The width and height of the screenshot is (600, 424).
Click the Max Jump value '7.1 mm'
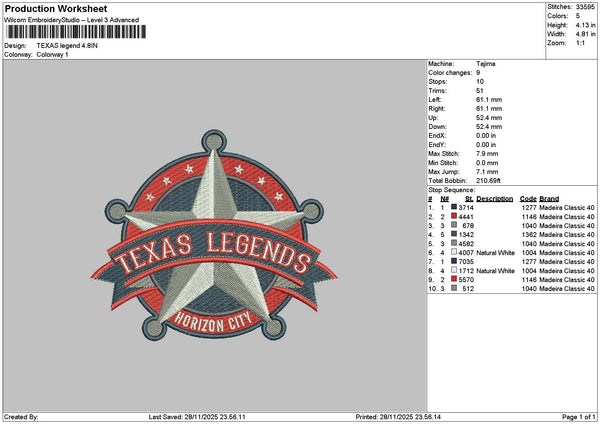click(x=487, y=172)
